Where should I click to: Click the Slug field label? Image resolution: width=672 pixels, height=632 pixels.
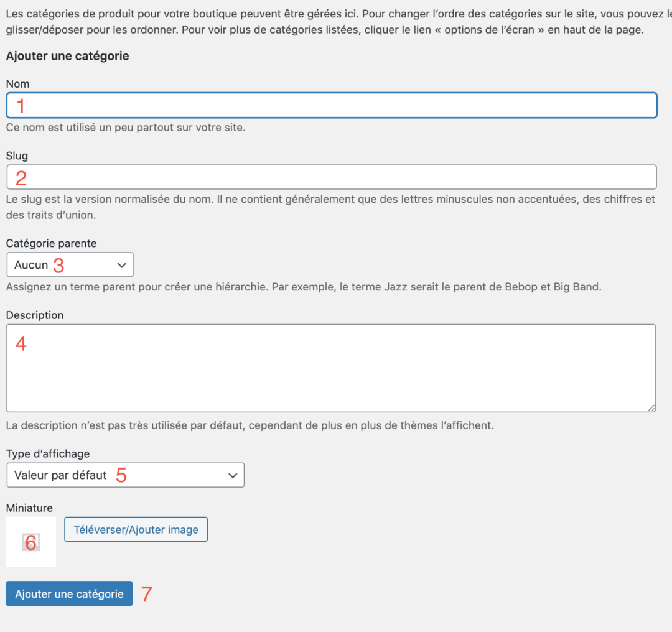[x=17, y=156]
